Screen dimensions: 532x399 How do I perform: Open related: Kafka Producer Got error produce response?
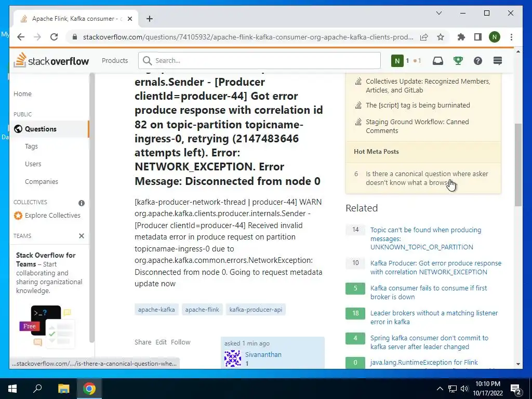(436, 268)
